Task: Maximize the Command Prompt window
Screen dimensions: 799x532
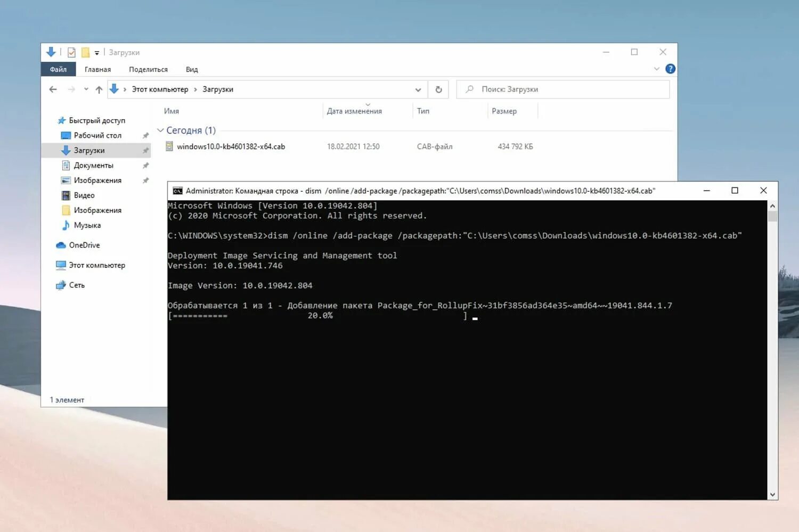Action: coord(735,190)
